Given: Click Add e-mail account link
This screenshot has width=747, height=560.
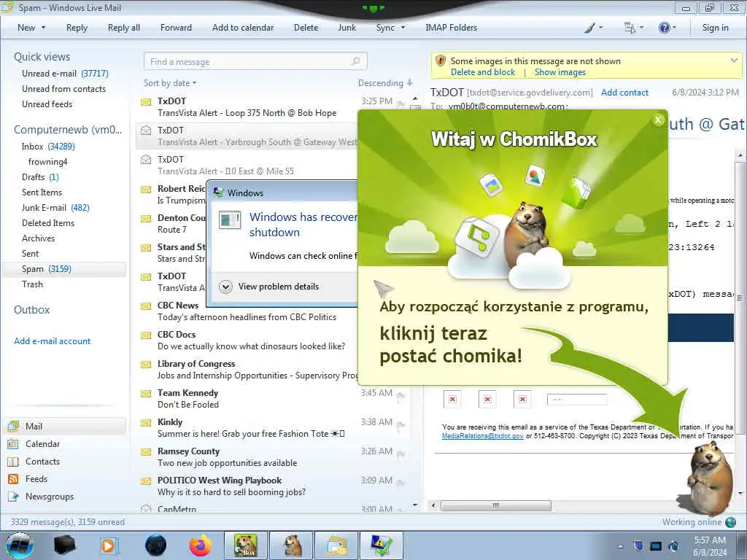Looking at the screenshot, I should click(52, 341).
